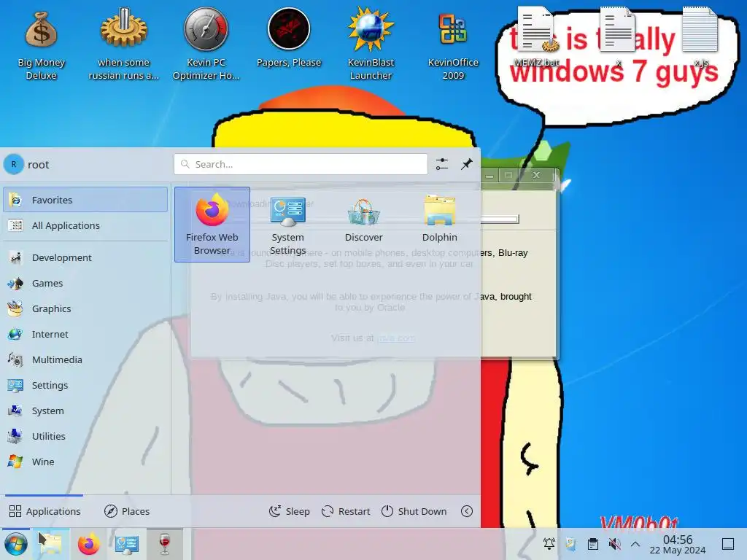Screen dimensions: 747x560
Task: Open clipboard tray icon
Action: tap(592, 544)
